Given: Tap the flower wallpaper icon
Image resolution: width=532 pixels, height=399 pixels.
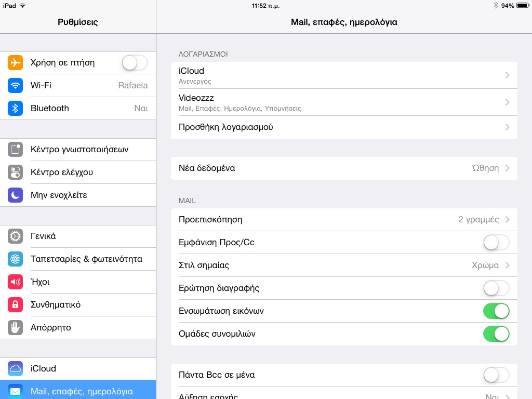Looking at the screenshot, I should tap(15, 259).
